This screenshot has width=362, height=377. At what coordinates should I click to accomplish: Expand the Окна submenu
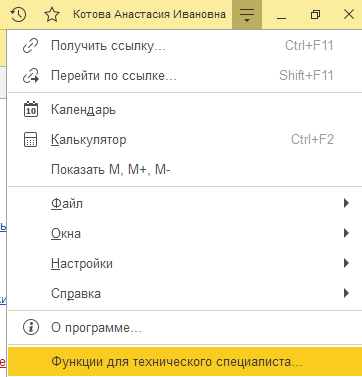pos(185,233)
